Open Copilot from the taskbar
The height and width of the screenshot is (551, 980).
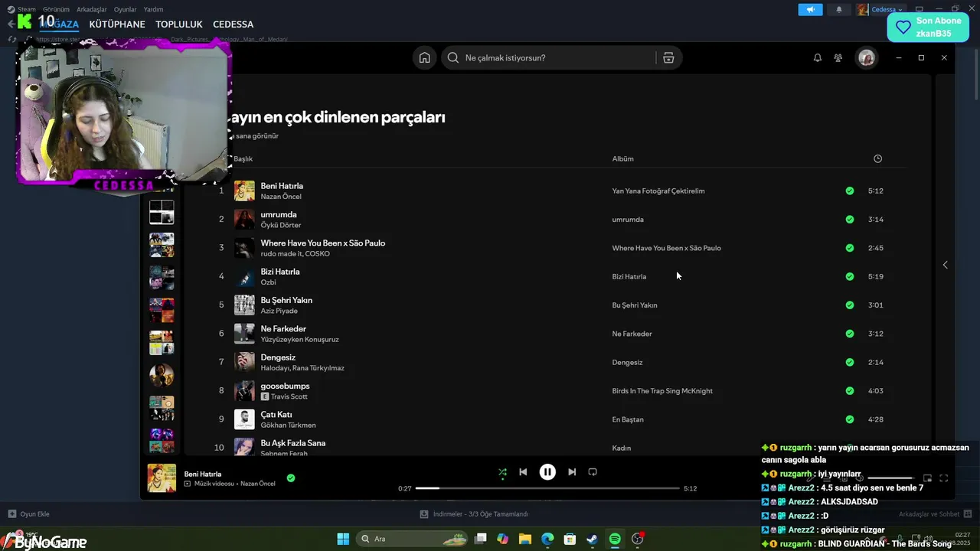502,539
